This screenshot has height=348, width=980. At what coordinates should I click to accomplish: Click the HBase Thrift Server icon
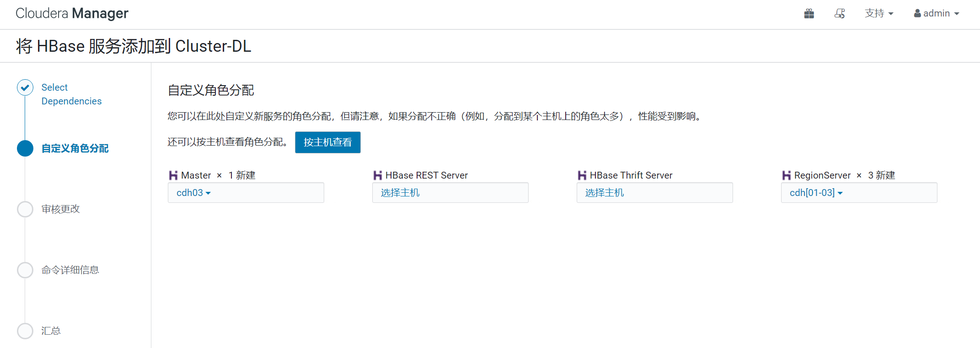click(582, 175)
